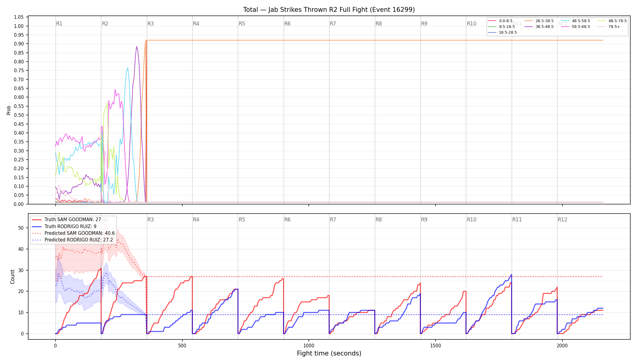The image size is (637, 364).
Task: Click the 0.00 tick on Prob axis
Action: (x=19, y=204)
